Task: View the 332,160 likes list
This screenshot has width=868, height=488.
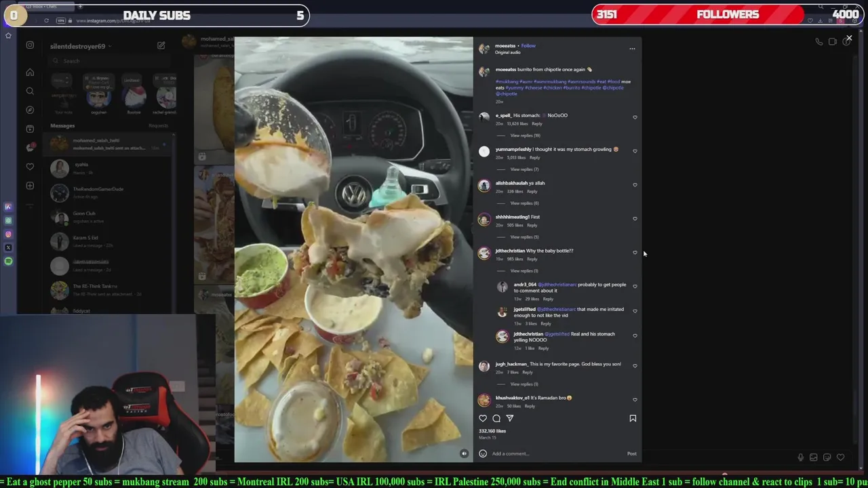Action: coord(492,431)
